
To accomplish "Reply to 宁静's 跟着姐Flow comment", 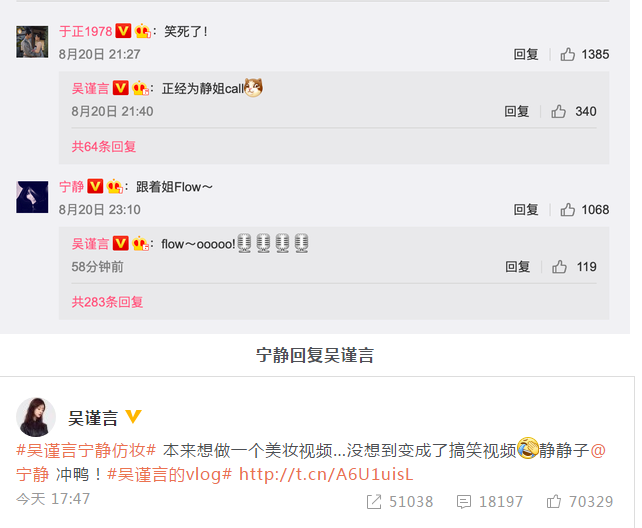I will [526, 210].
